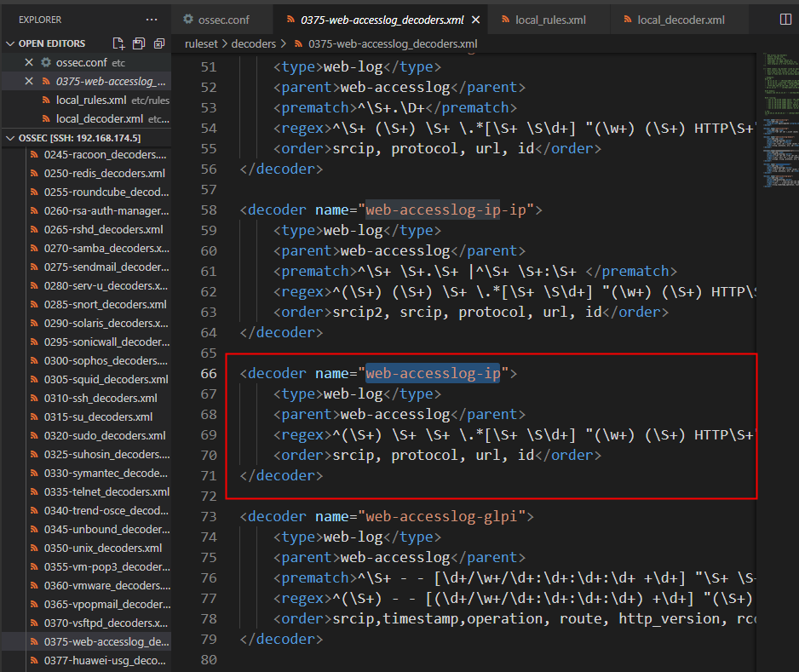Open 0275-sendmail_decoders file
This screenshot has height=672, width=799.
pyautogui.click(x=87, y=267)
